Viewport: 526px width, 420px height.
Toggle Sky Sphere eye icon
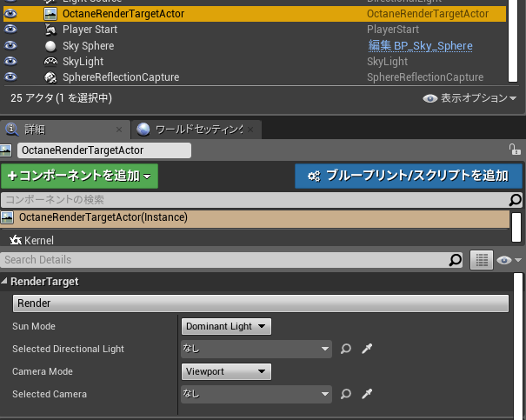(x=10, y=45)
